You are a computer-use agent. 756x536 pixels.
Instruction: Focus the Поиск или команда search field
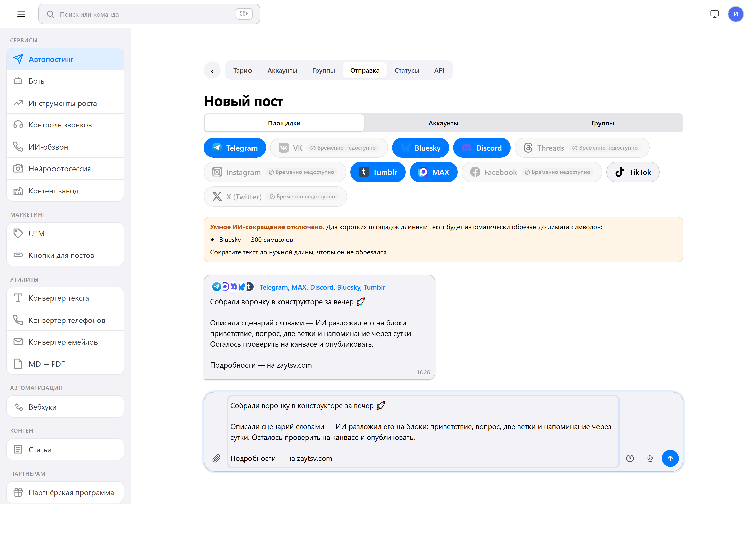[x=149, y=14]
